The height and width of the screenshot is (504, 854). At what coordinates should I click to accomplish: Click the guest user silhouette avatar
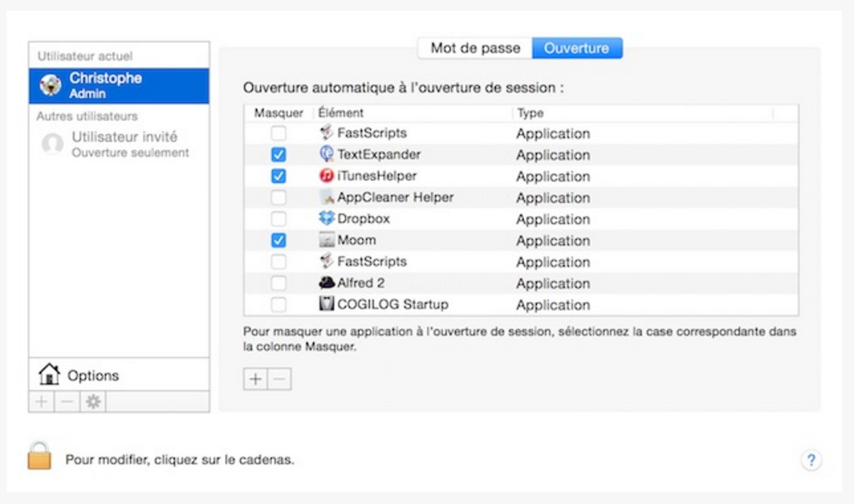pyautogui.click(x=52, y=144)
